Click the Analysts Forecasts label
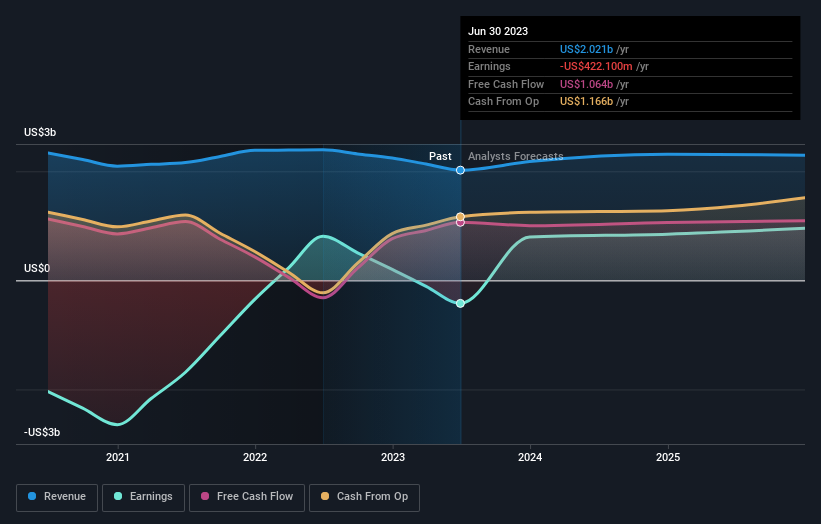 (x=516, y=156)
